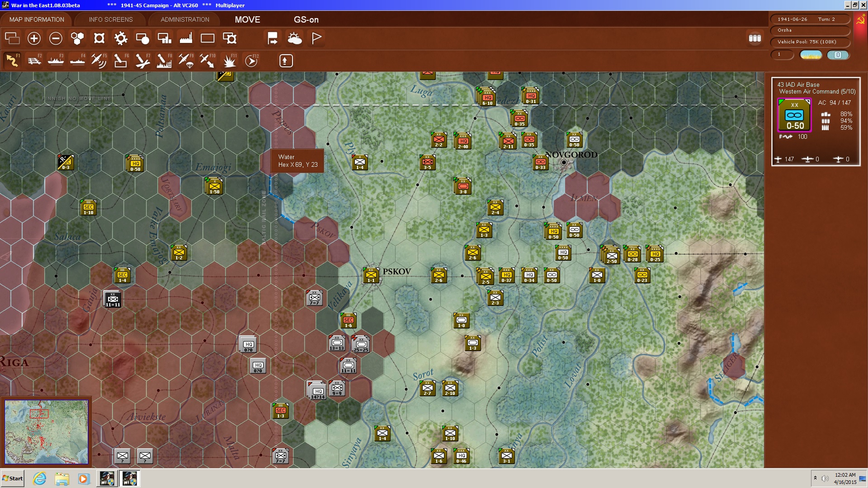This screenshot has height=488, width=868.
Task: Select the rail movement mode F2
Action: coord(34,60)
